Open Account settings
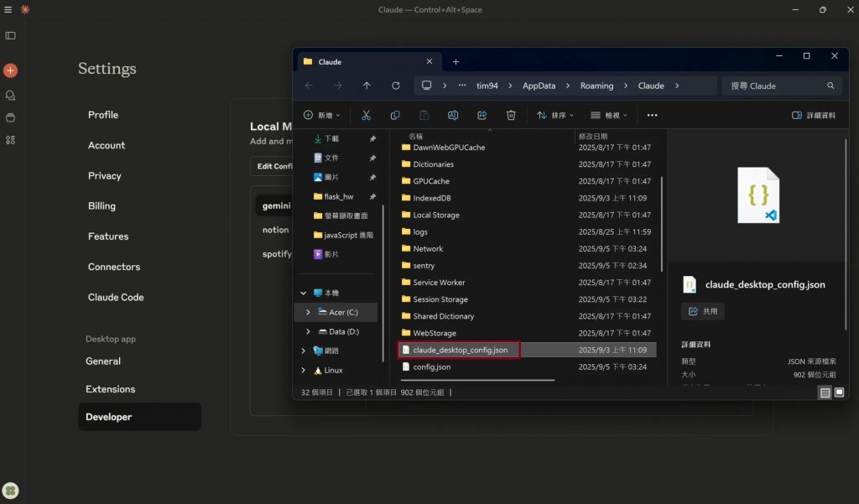 [x=107, y=145]
